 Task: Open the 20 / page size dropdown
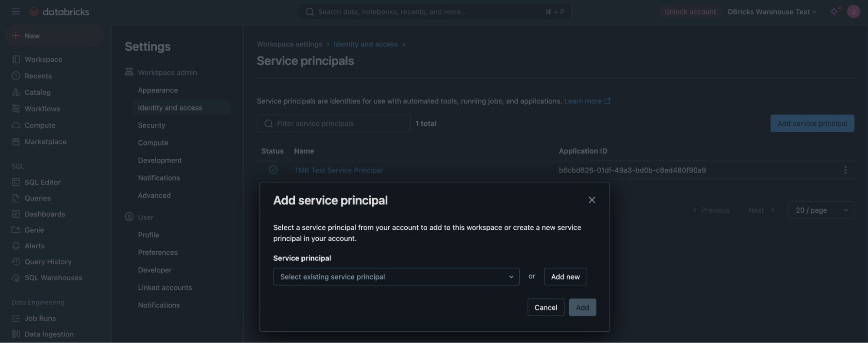click(x=821, y=210)
